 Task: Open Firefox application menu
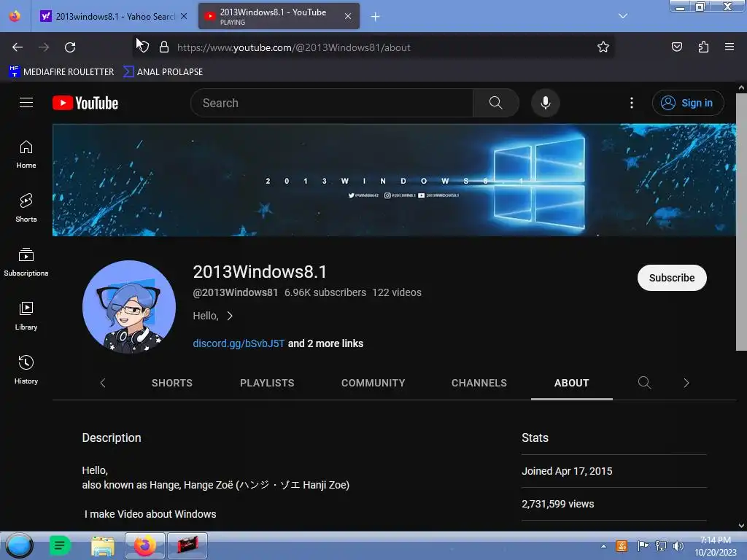729,47
